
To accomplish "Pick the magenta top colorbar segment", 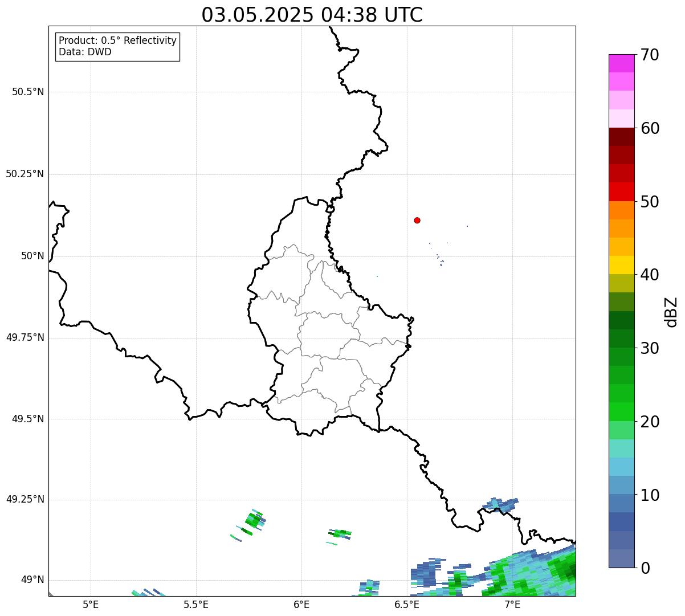I will click(x=621, y=63).
